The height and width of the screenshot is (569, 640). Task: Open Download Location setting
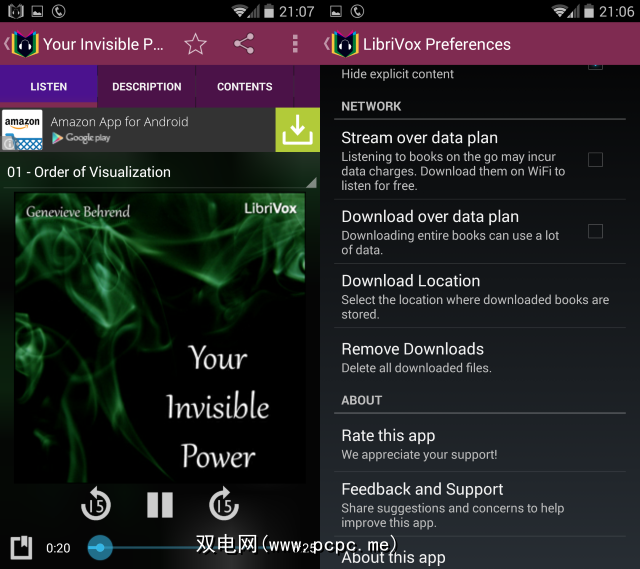click(480, 296)
